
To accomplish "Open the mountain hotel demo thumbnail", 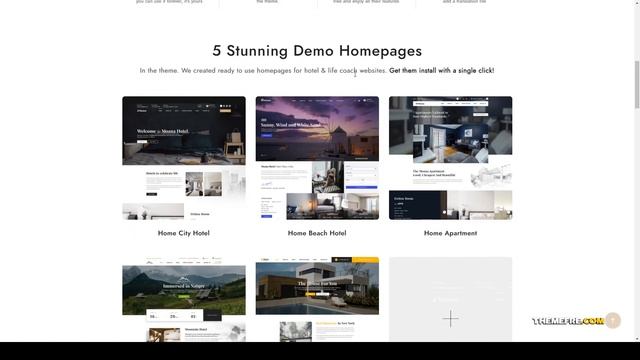I will 184,299.
